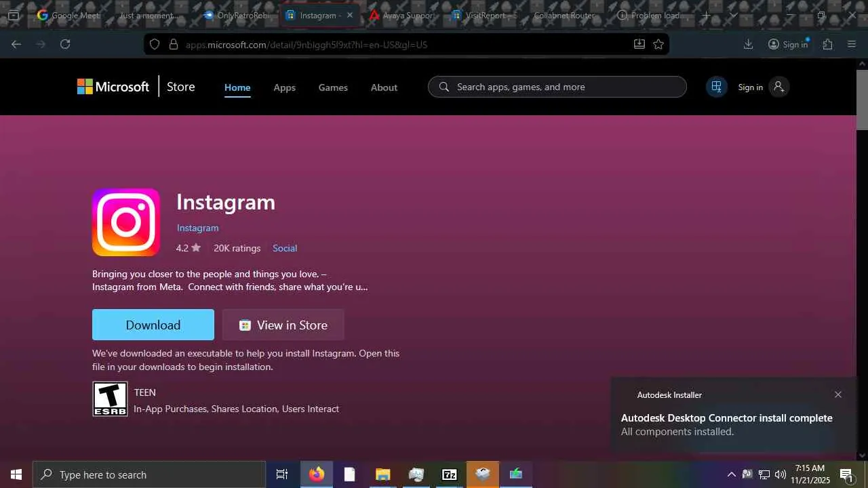Open the Apps section
Viewport: 868px width, 488px height.
(x=284, y=87)
